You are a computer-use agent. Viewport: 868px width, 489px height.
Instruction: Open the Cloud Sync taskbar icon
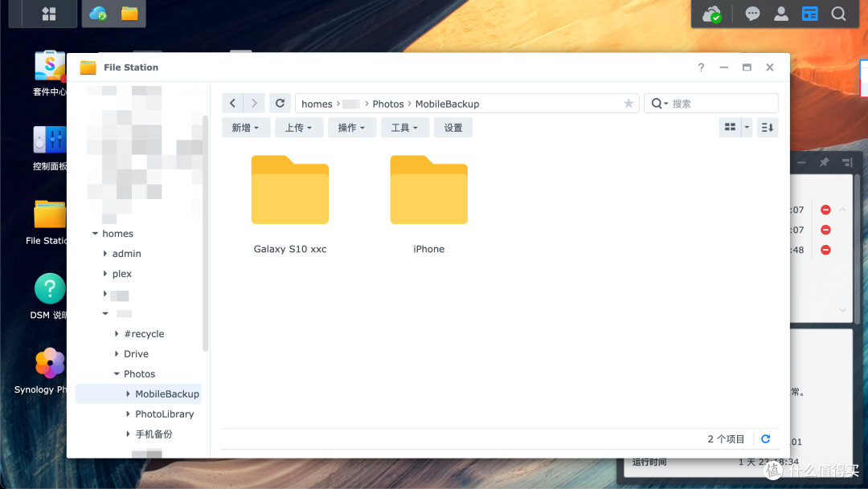coord(98,14)
